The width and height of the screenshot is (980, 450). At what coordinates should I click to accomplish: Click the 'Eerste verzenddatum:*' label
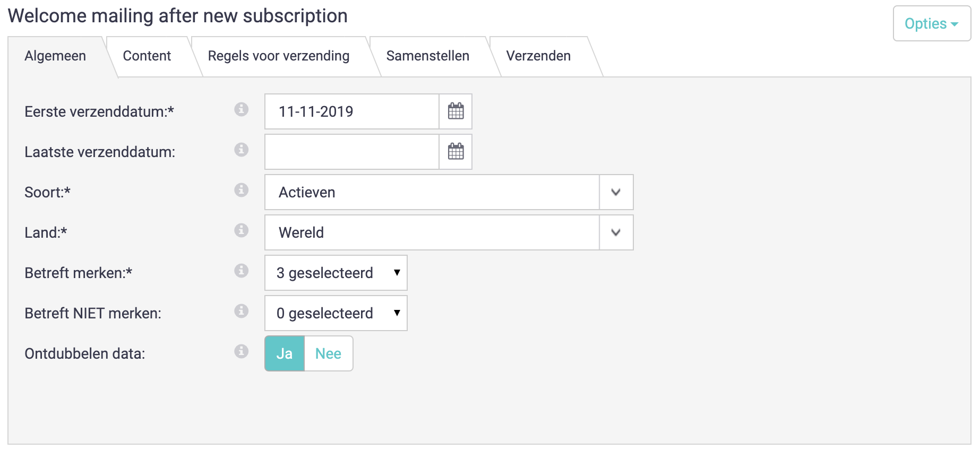pyautogui.click(x=99, y=111)
